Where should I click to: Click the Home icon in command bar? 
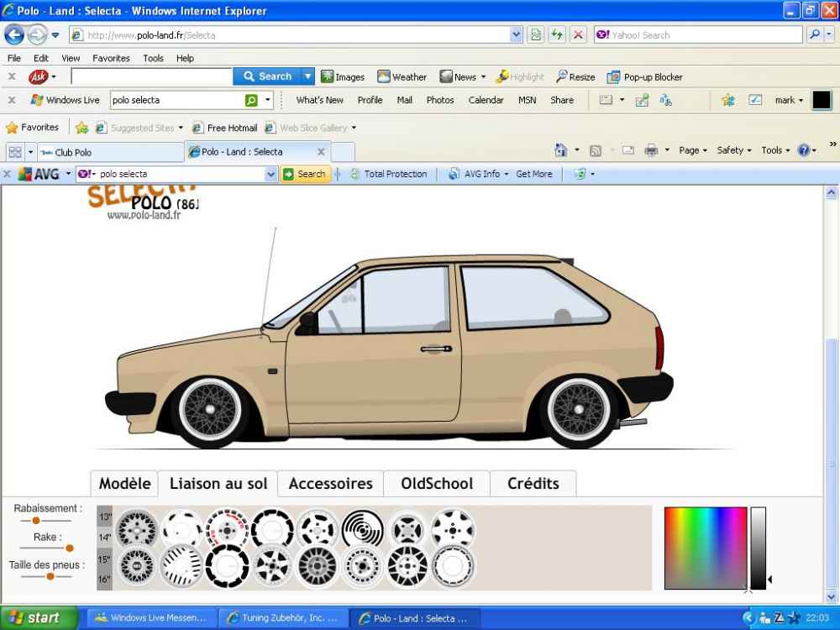click(560, 150)
